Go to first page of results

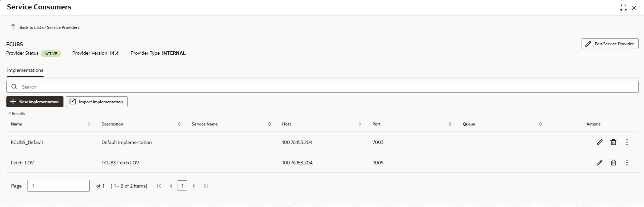[x=159, y=186]
